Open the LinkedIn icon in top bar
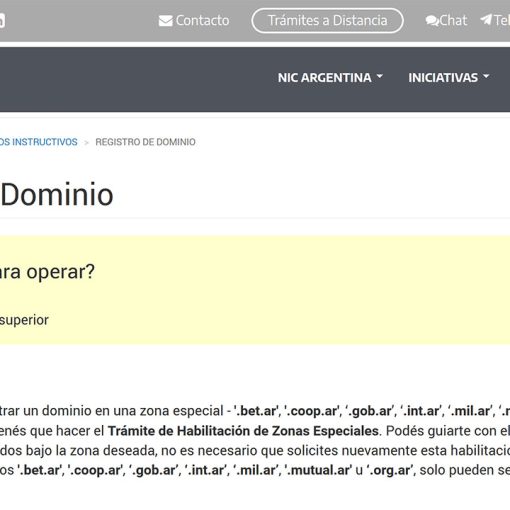The height and width of the screenshot is (510, 510). (x=1, y=21)
